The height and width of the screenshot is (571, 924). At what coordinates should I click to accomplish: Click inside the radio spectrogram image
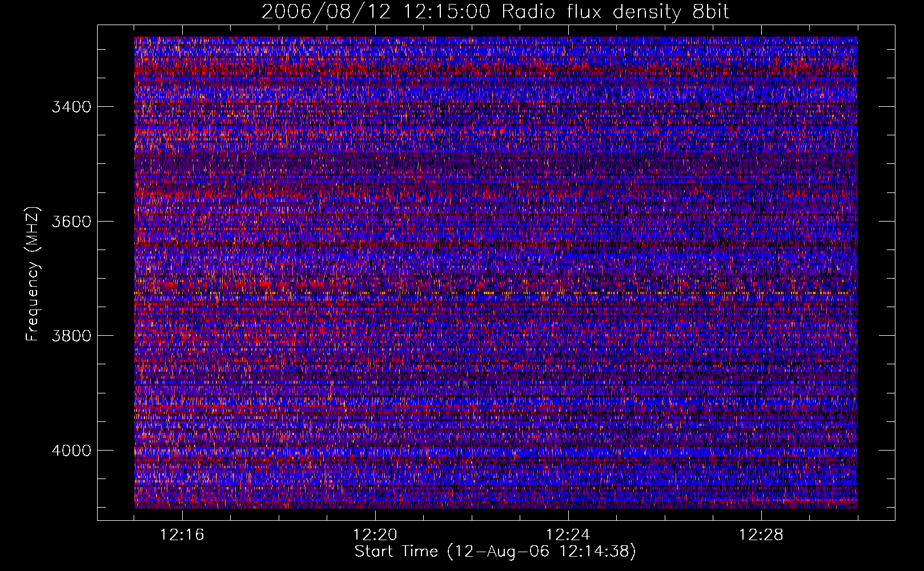click(496, 272)
